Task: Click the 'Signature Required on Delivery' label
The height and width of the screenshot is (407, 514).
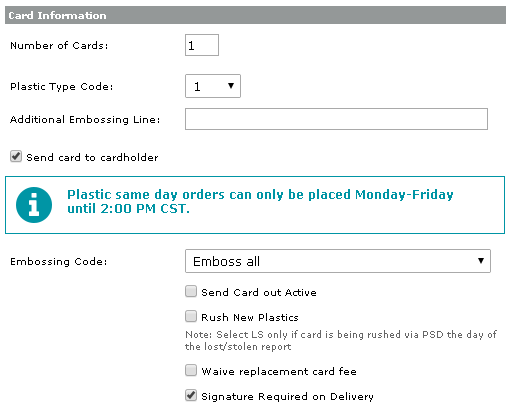Action: coord(287,396)
